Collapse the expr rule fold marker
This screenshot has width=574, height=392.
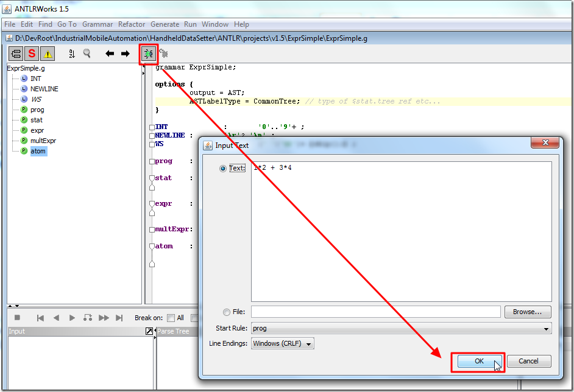tap(152, 204)
